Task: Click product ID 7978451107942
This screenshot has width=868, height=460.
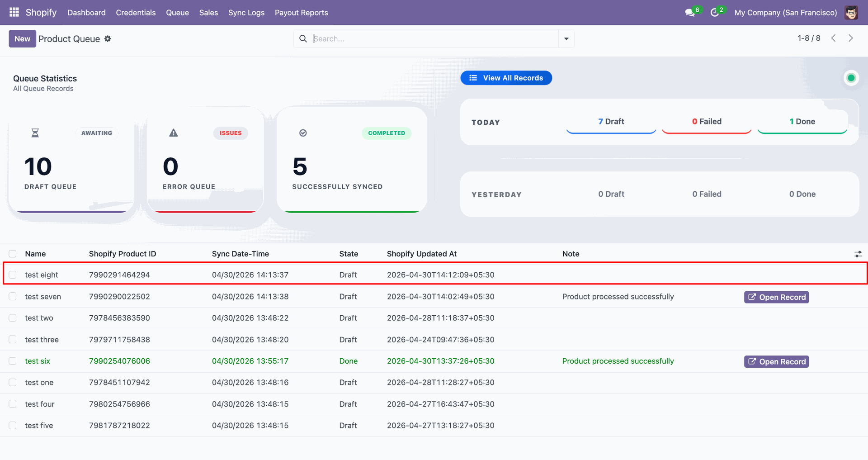Action: pyautogui.click(x=119, y=383)
